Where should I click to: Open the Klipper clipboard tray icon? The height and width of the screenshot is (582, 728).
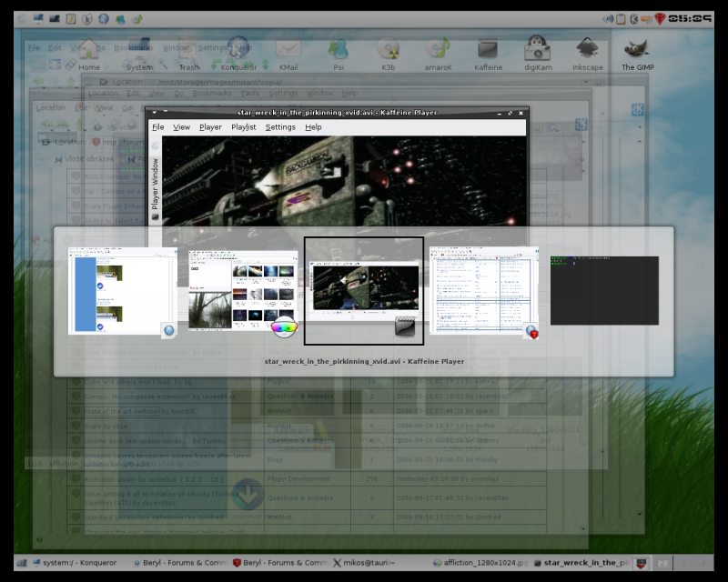tap(621, 18)
